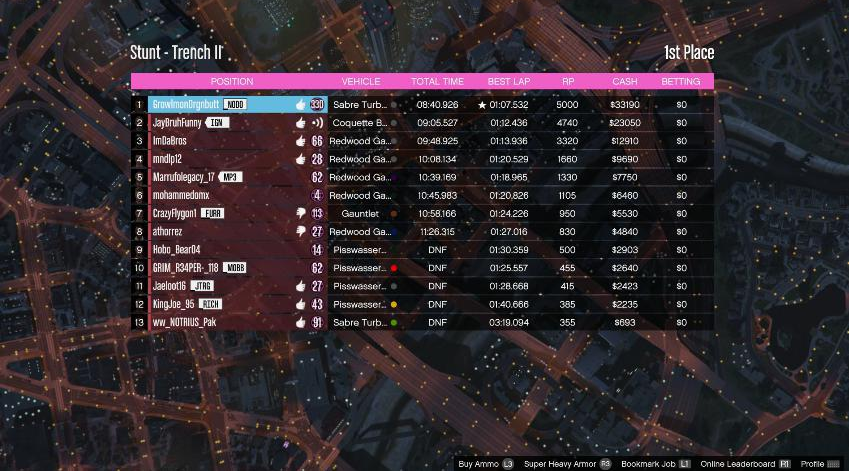849x471 pixels.
Task: Click rank 66 badge beside ImDaBros
Action: (317, 141)
